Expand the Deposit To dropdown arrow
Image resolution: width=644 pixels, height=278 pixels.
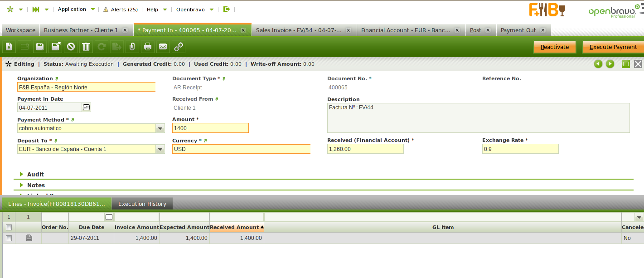pos(160,149)
